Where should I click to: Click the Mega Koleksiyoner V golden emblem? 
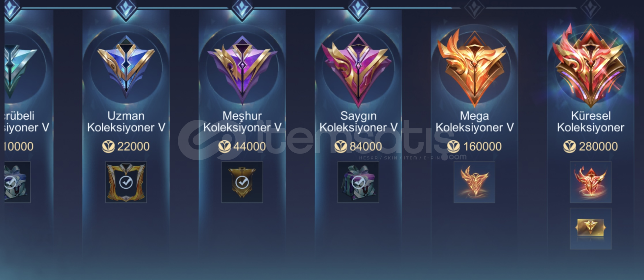[x=474, y=67]
